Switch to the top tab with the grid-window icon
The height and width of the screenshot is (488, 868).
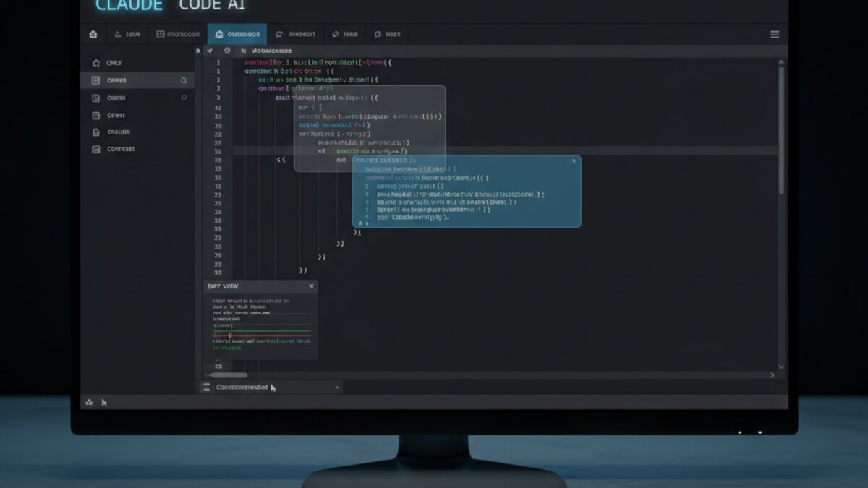[178, 34]
